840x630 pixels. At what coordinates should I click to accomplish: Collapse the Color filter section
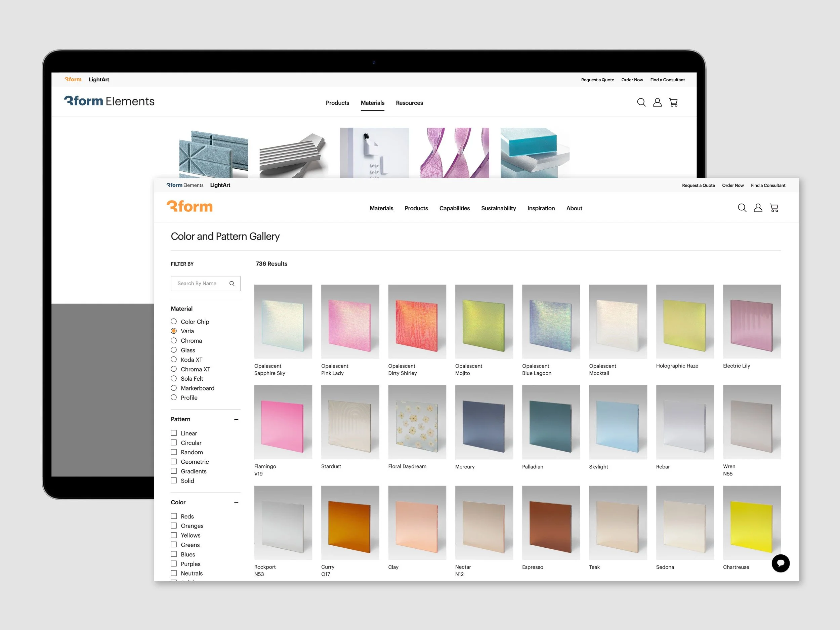point(236,502)
